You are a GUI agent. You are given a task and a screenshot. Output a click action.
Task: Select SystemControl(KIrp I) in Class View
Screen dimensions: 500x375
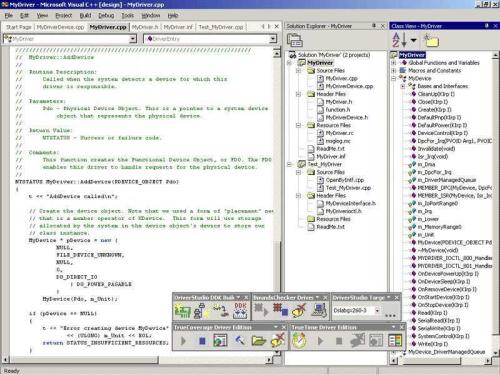443,336
